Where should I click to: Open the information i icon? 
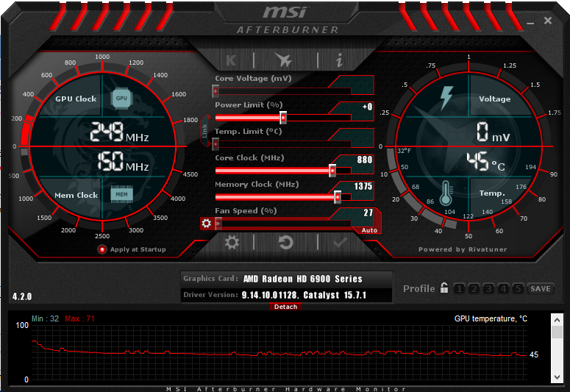(x=339, y=60)
